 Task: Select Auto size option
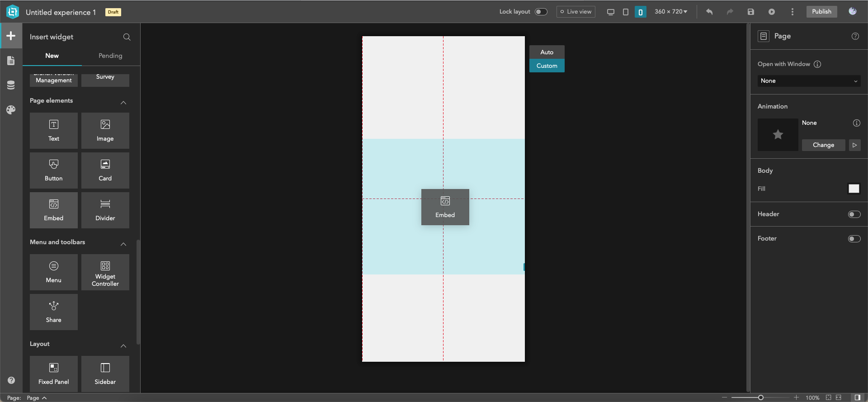(547, 52)
